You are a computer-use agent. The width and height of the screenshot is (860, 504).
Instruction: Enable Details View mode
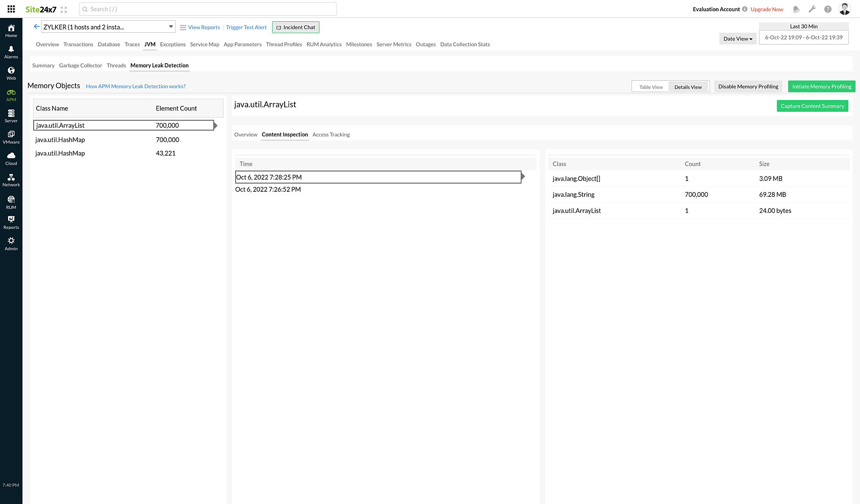pos(688,86)
